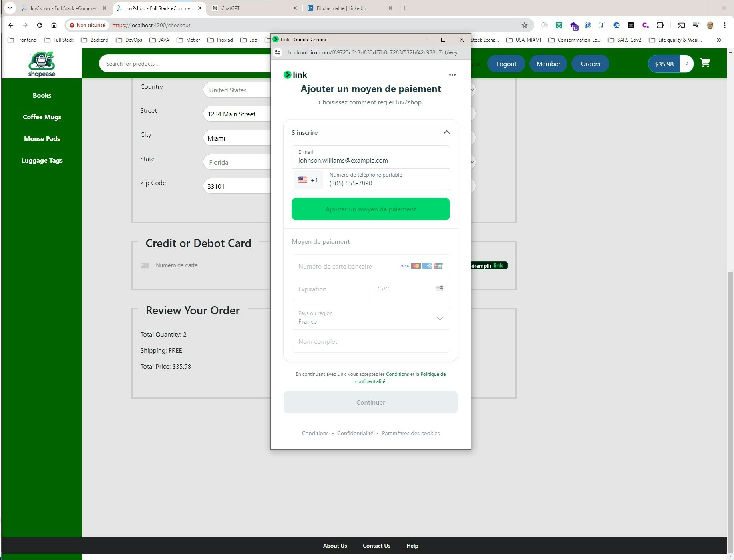Image resolution: width=734 pixels, height=560 pixels.
Task: Click the browser forward arrow
Action: point(25,25)
